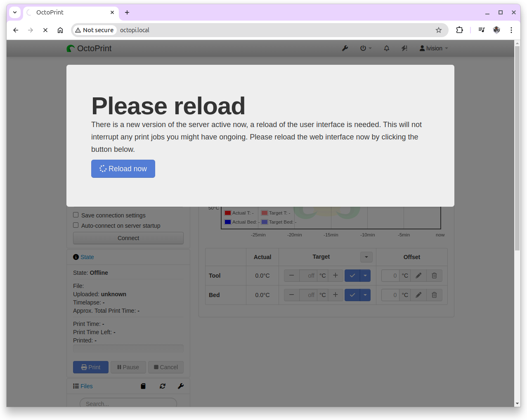Stop loading the page

[x=45, y=30]
